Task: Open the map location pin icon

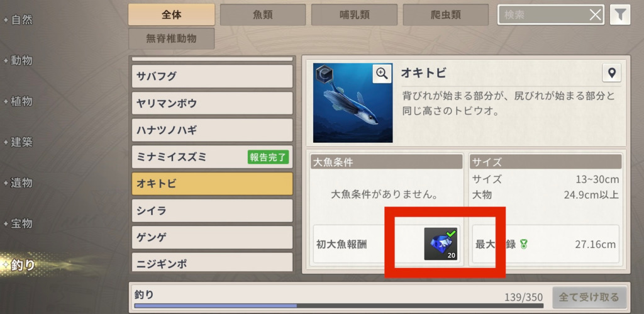Action: point(611,73)
